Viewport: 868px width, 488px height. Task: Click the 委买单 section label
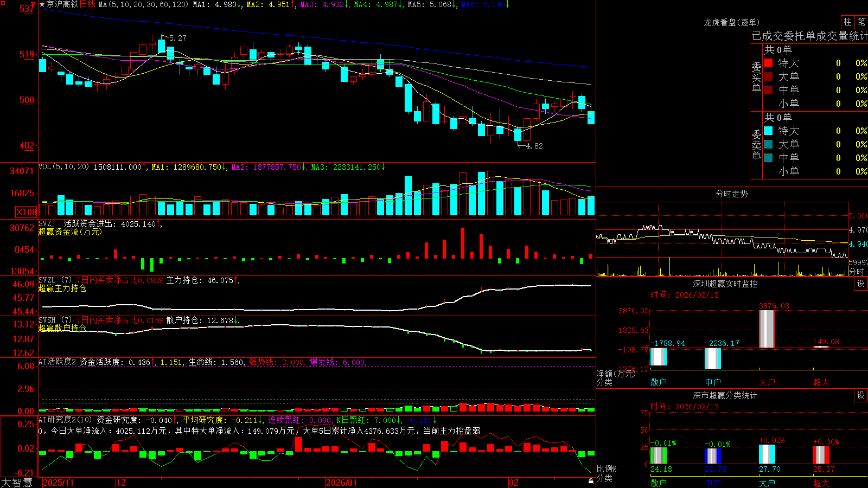756,77
